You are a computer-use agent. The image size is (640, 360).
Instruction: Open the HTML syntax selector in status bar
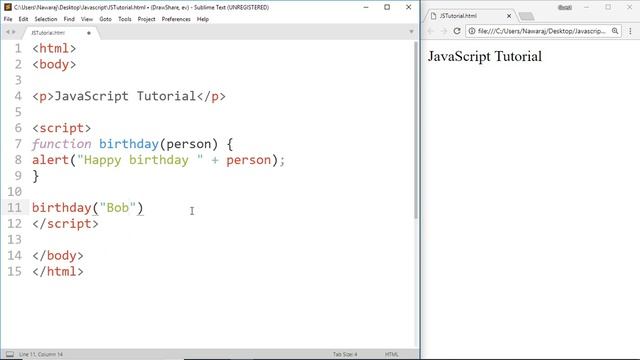click(391, 354)
